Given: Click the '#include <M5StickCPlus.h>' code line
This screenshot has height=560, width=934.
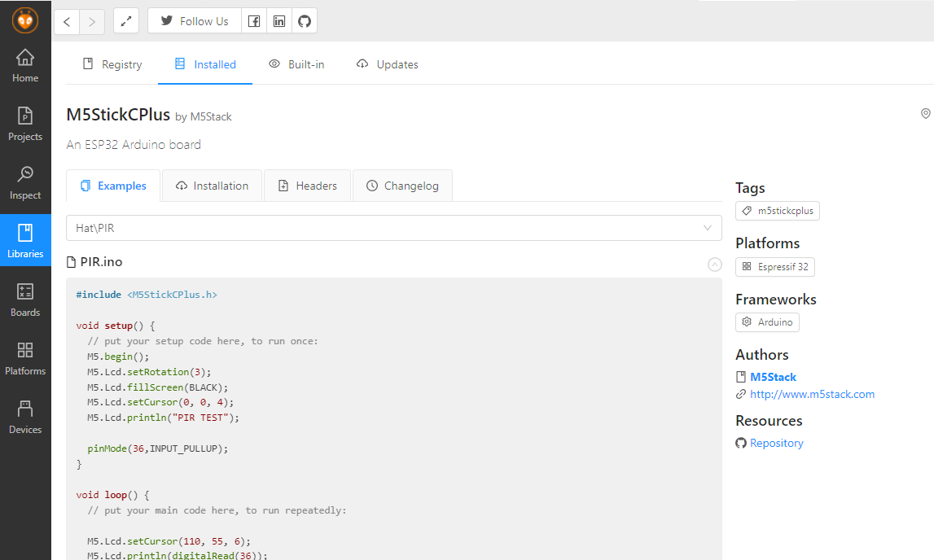Looking at the screenshot, I should point(147,295).
